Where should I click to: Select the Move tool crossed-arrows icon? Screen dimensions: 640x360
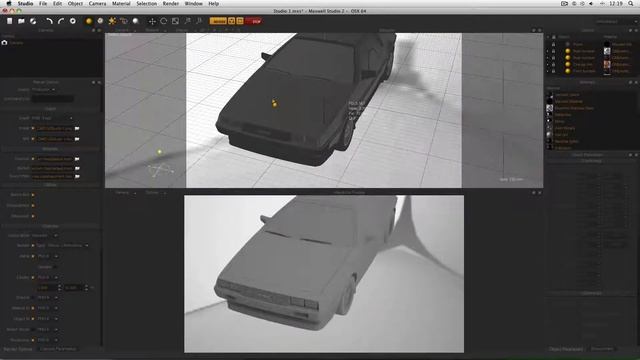click(x=152, y=21)
